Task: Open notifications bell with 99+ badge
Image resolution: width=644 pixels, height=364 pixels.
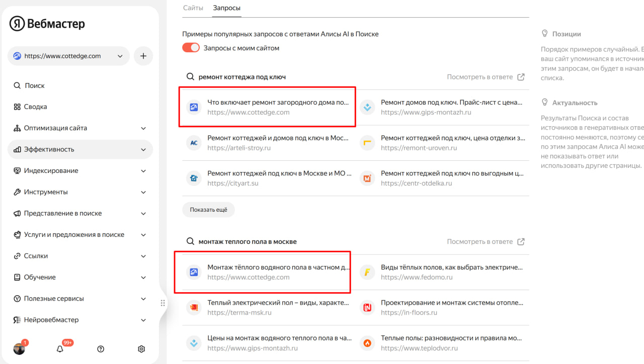Action: (x=60, y=349)
